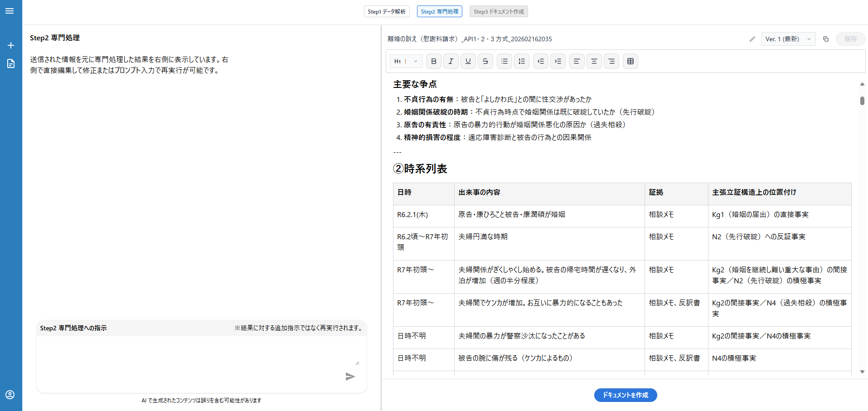868x411 pixels.
Task: Click the ドキュメントを作成 button
Action: tap(626, 395)
